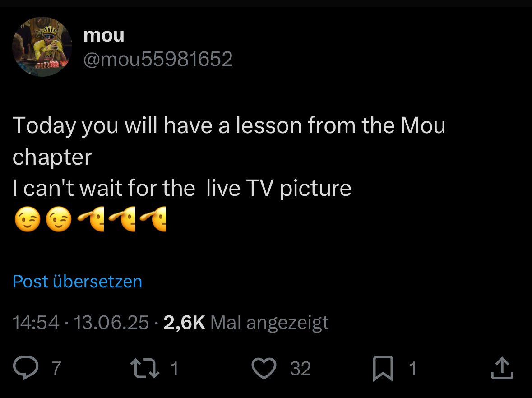Click the like count 32
532x398 pixels.
pyautogui.click(x=300, y=368)
